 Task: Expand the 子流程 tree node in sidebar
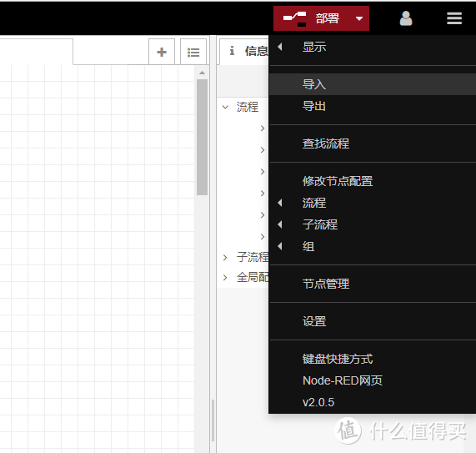pos(225,258)
